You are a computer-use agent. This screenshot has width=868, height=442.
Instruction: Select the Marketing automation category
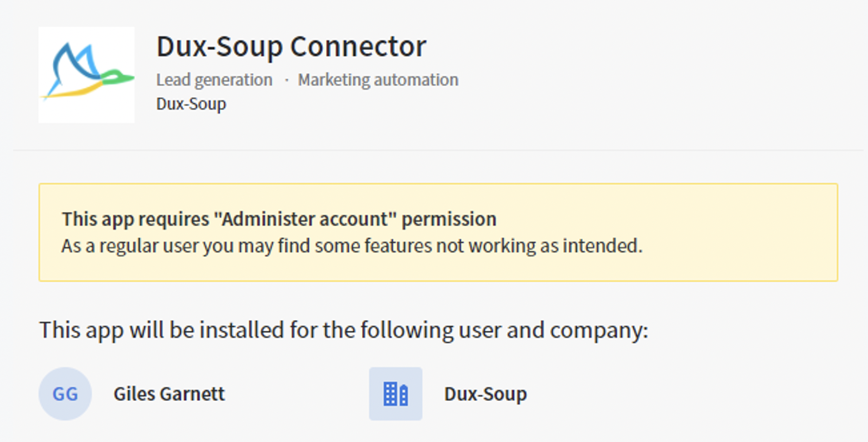pos(378,80)
